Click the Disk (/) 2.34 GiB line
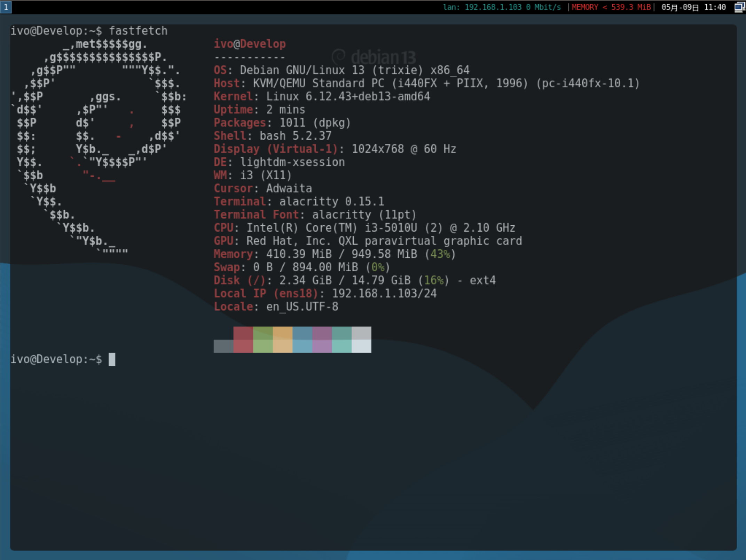The width and height of the screenshot is (746, 560). coord(355,280)
